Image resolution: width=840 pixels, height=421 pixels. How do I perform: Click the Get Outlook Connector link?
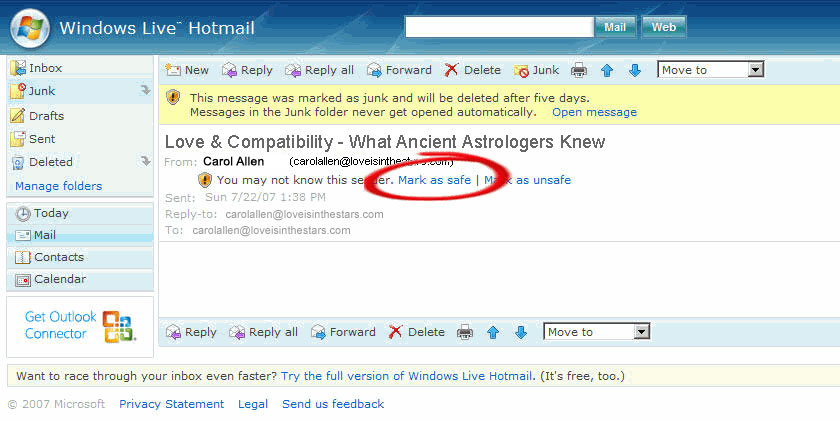pos(60,325)
